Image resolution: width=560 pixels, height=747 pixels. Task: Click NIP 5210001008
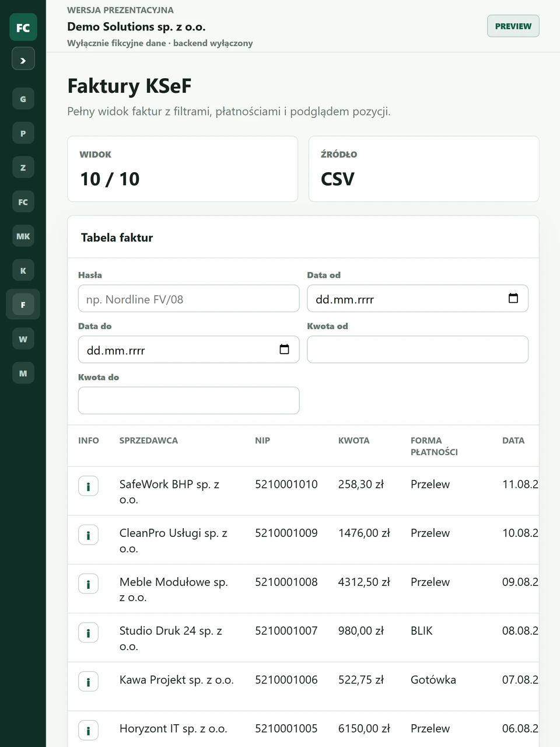[x=286, y=582]
